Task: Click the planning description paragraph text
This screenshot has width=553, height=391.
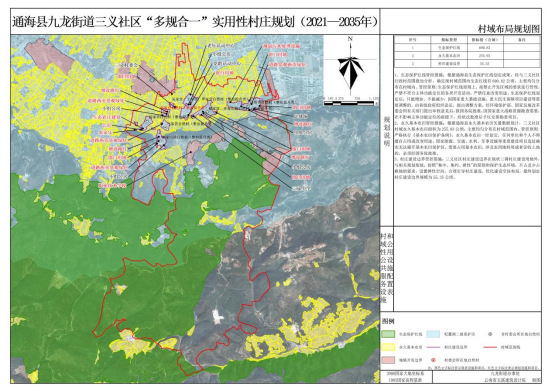Action: 467,126
